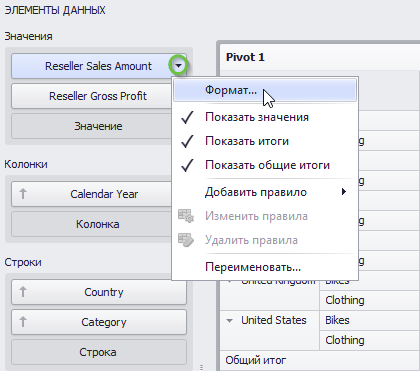Click the Удалить правила menu entry
The height and width of the screenshot is (371, 420).
click(265, 240)
